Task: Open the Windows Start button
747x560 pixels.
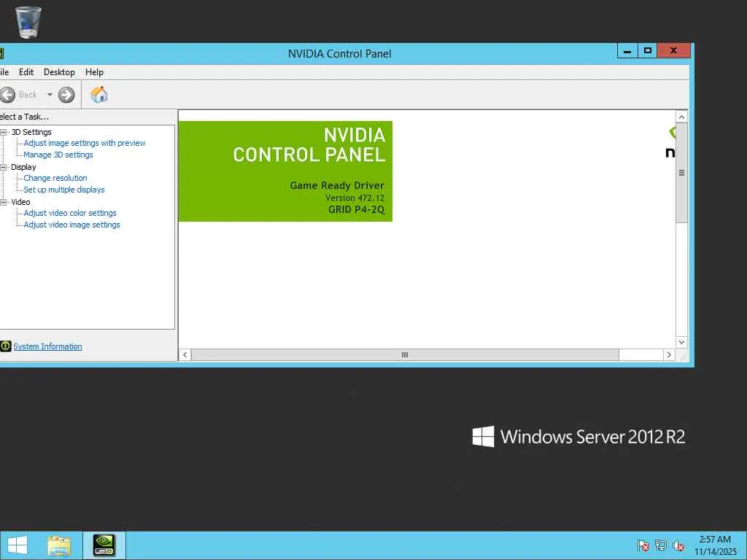Action: (18, 545)
